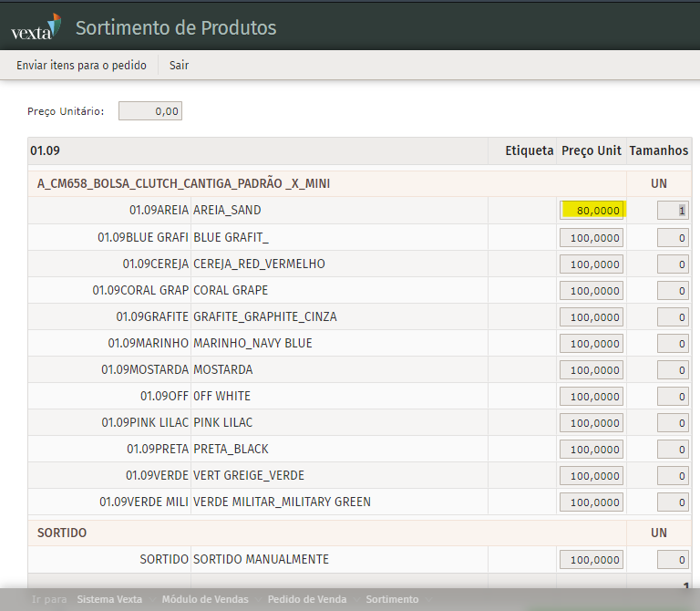
Task: Open the Sistema Vexta breadcrumb link
Action: 109,599
